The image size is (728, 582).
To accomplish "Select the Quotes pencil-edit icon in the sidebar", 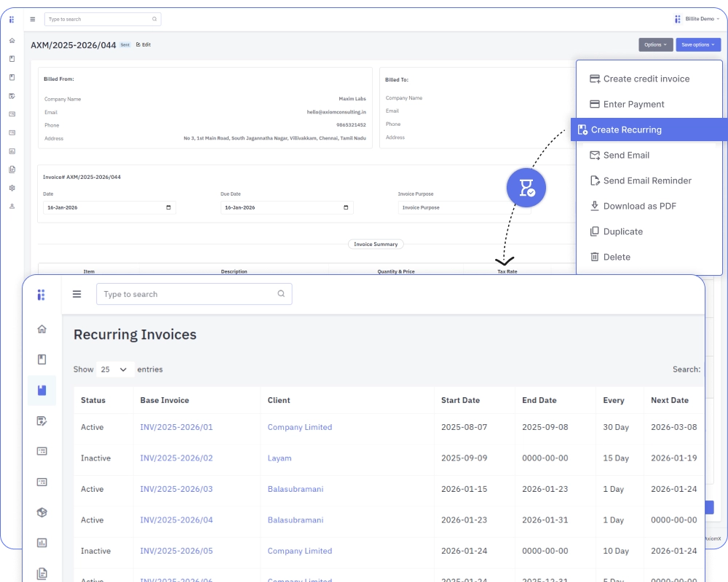I will 41,420.
